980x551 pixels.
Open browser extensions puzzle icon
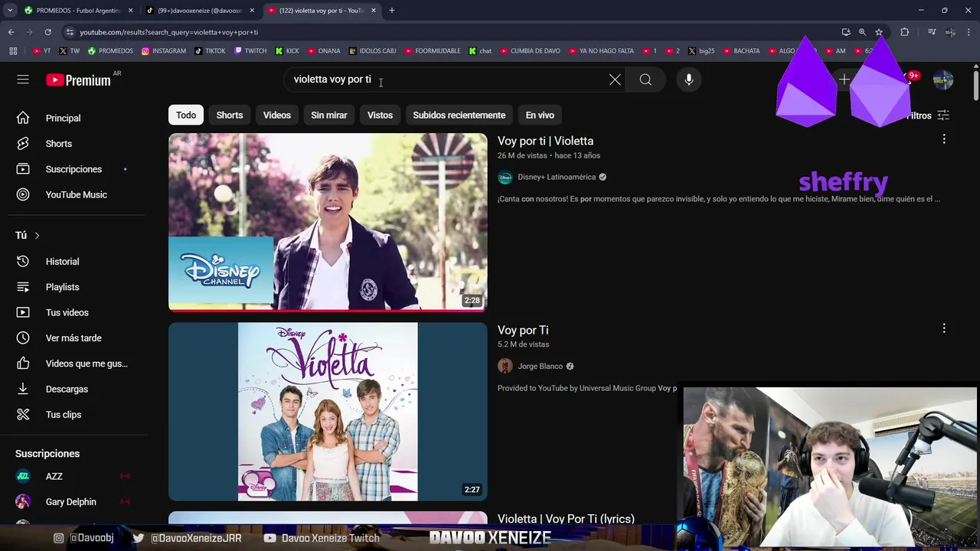tap(905, 32)
